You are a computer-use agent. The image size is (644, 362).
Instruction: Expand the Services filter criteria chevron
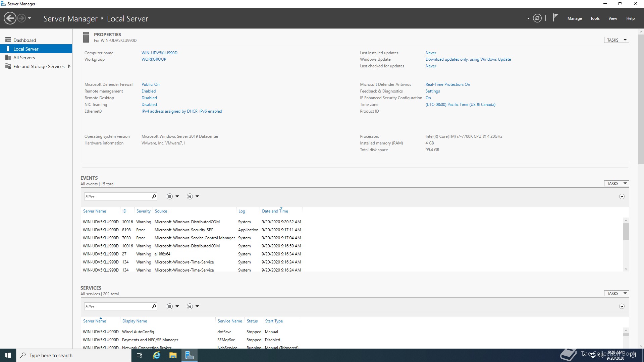pyautogui.click(x=622, y=307)
